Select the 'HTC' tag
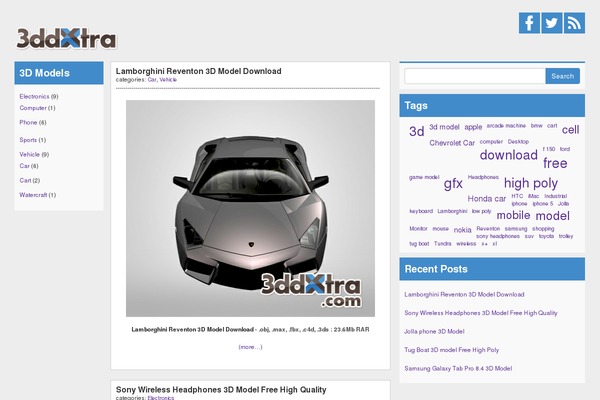The image size is (600, 400). coord(517,196)
